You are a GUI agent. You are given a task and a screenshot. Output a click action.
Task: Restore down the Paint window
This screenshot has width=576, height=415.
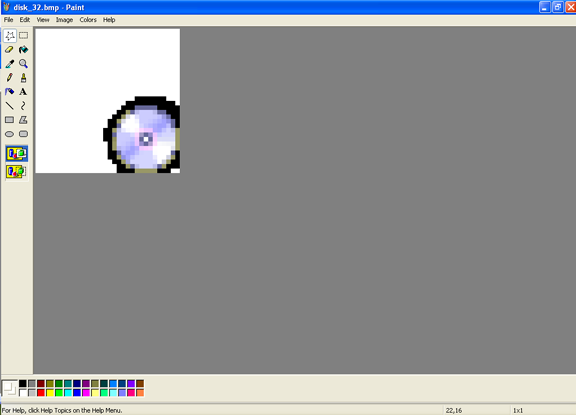558,7
